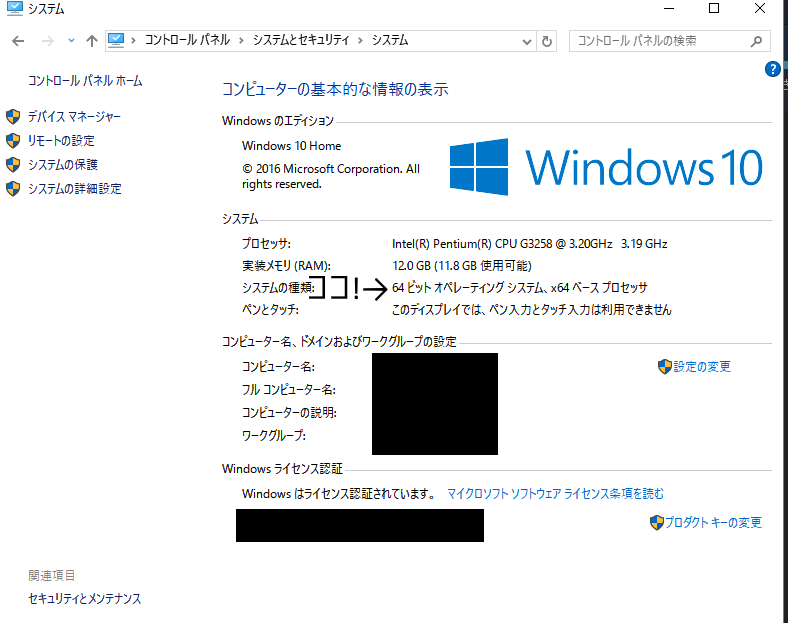Click shield icon beside システムの保護
The image size is (788, 623).
13,164
